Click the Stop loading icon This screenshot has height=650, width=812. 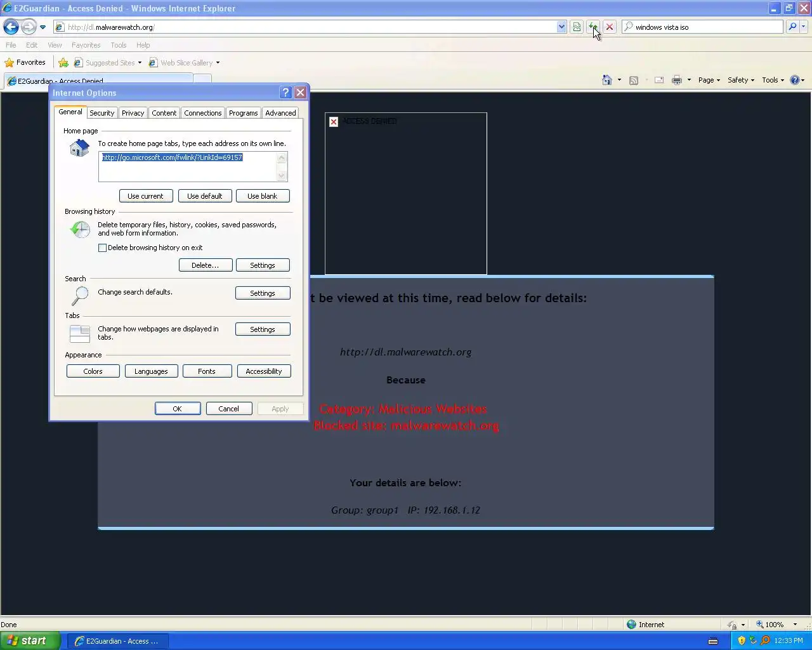[610, 27]
